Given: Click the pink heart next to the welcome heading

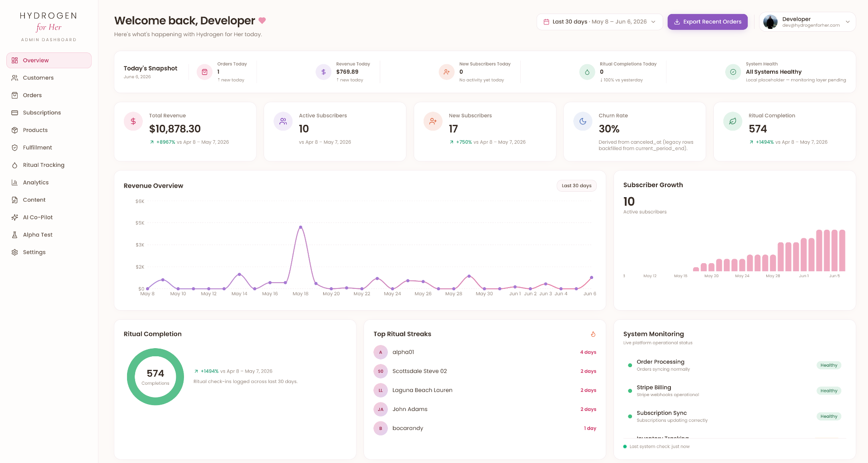Looking at the screenshot, I should [x=262, y=21].
